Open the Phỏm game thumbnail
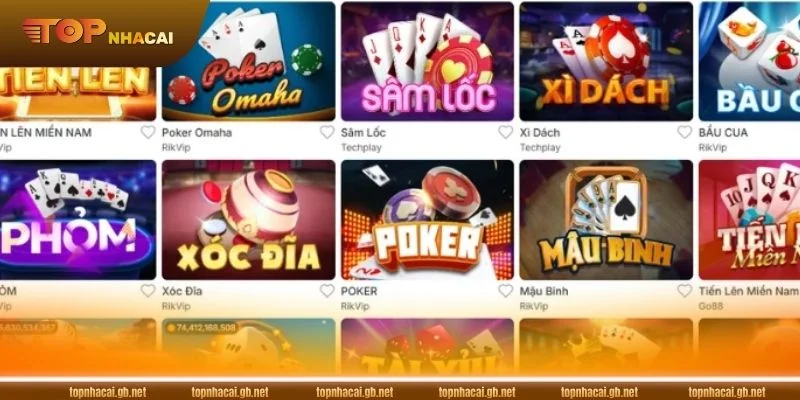The width and height of the screenshot is (800, 400). [x=78, y=220]
